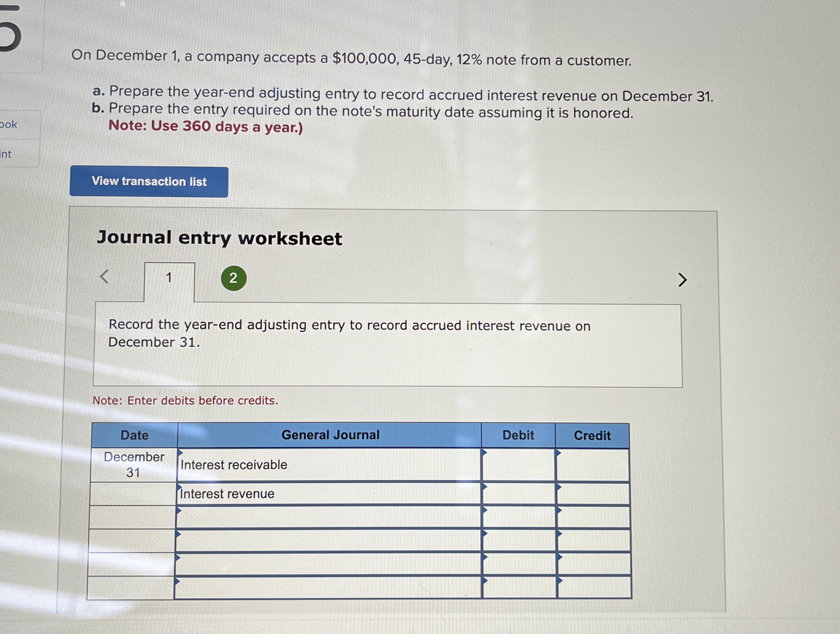Click third row Debit amount cell
The height and width of the screenshot is (634, 840).
point(519,517)
